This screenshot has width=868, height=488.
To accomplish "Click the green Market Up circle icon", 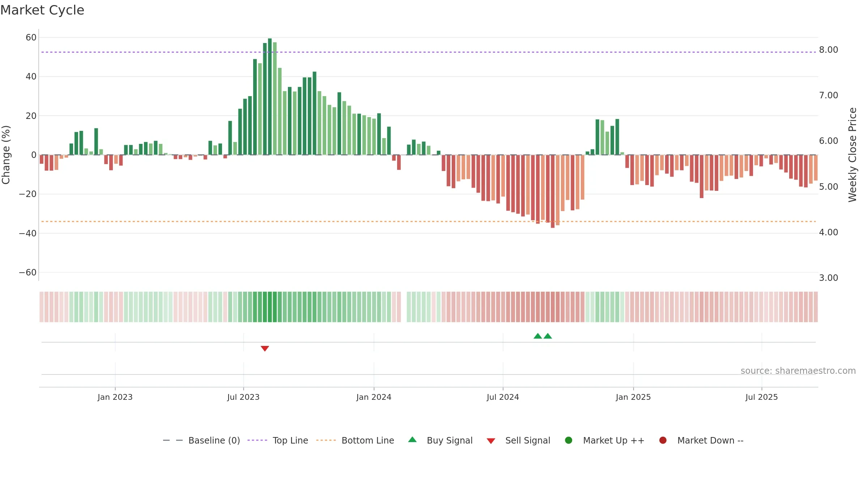I will tap(569, 440).
